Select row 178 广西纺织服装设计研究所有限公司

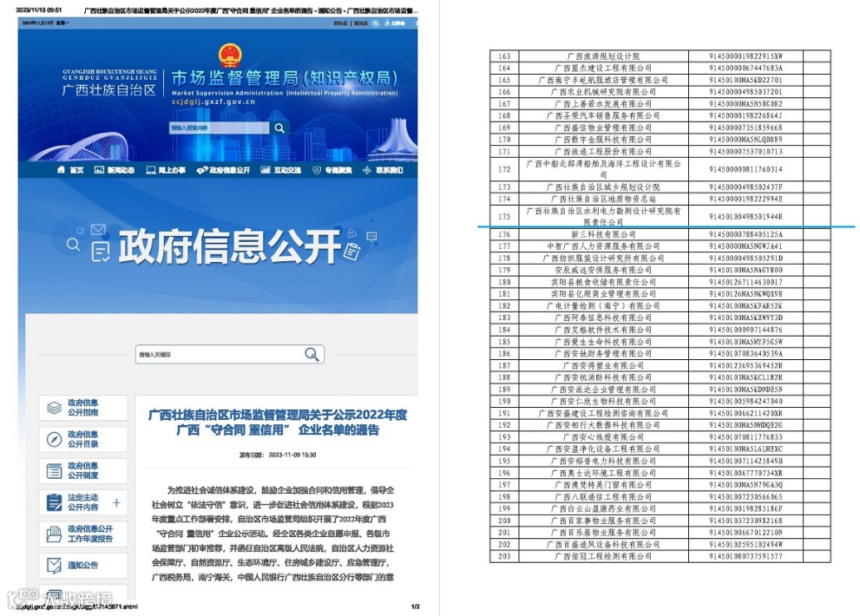[660, 258]
